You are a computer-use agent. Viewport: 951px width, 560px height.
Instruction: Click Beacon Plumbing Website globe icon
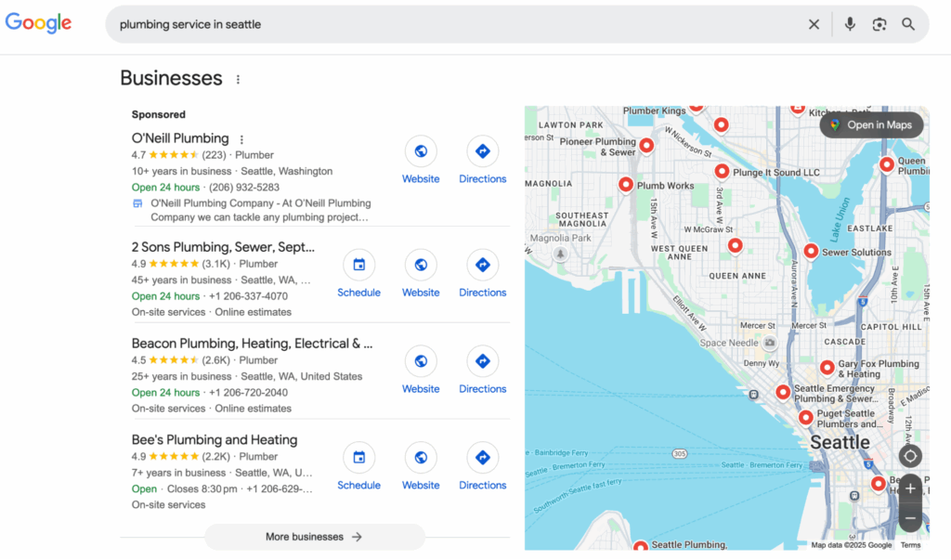pyautogui.click(x=421, y=361)
